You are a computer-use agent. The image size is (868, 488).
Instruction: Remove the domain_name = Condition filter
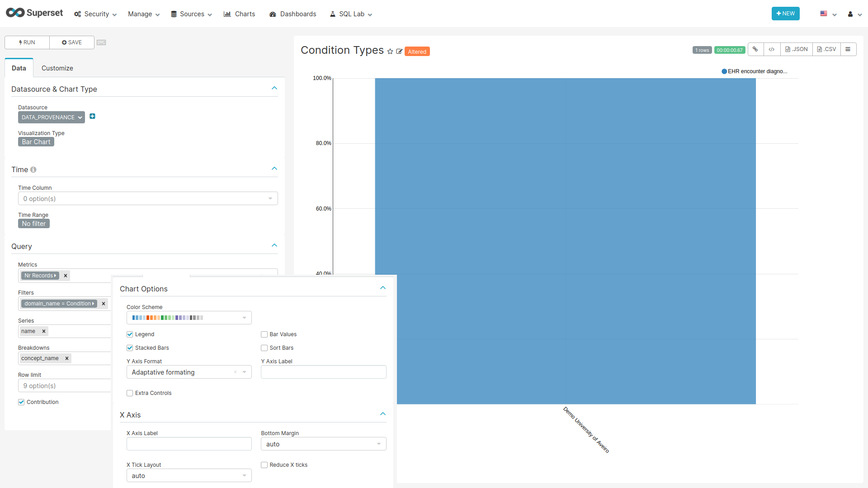tap(104, 304)
